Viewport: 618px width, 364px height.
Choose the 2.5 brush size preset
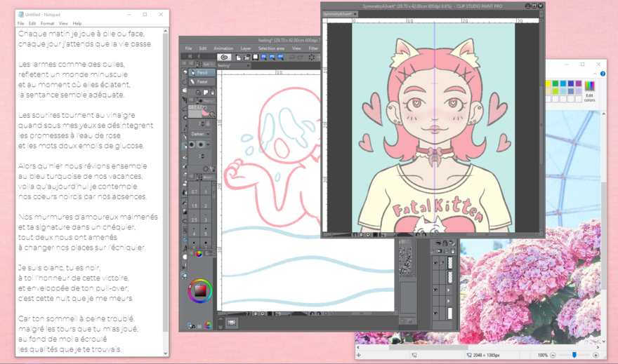pyautogui.click(x=194, y=220)
